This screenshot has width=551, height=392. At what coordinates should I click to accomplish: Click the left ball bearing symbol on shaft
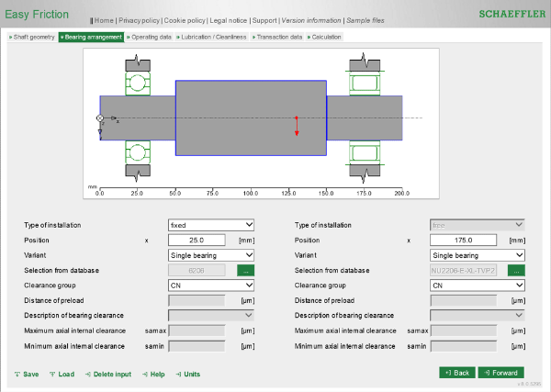pyautogui.click(x=137, y=84)
